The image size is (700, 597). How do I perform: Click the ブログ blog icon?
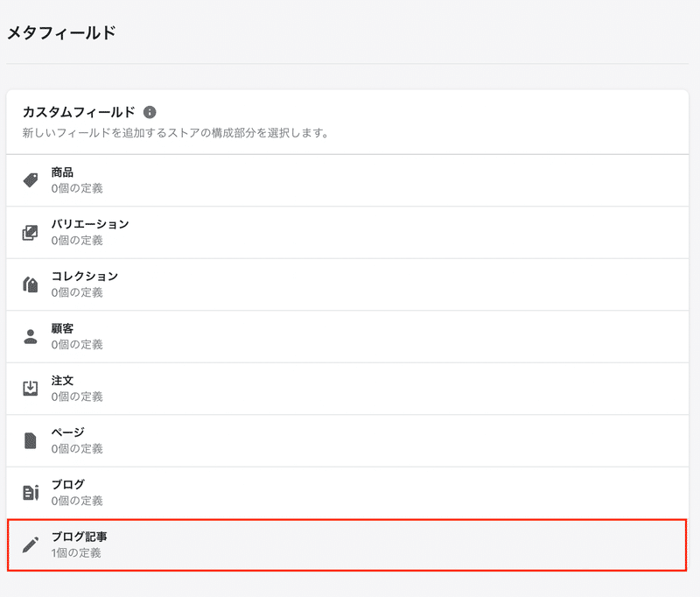click(31, 493)
